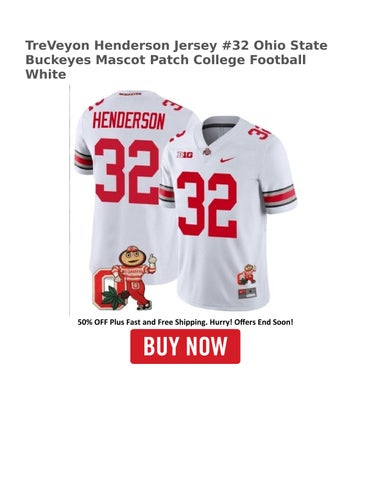Click the word White in title

point(46,75)
